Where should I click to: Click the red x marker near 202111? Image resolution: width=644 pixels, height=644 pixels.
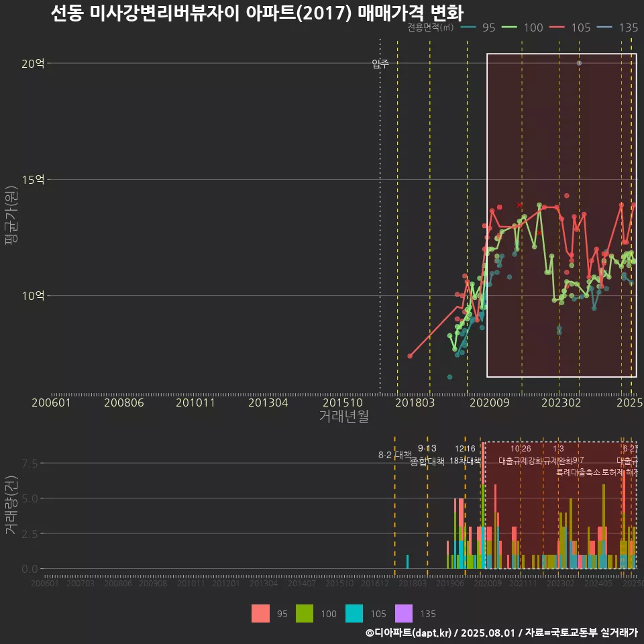(x=519, y=205)
